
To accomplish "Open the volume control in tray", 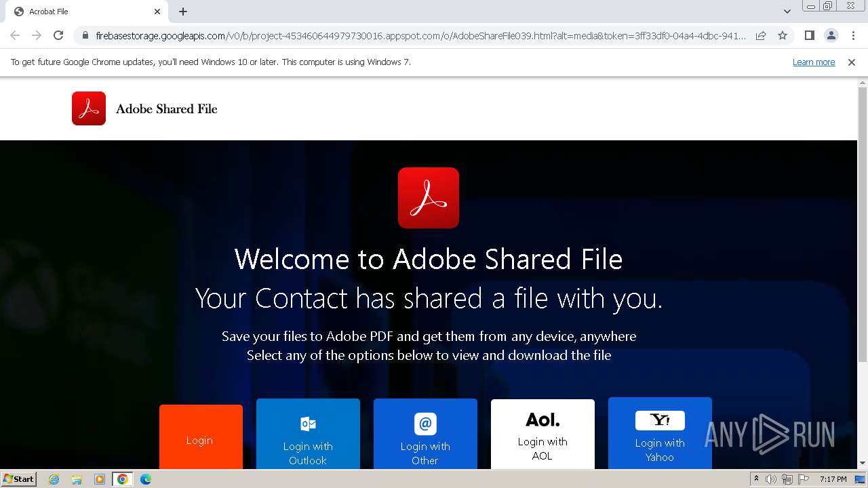I will click(x=771, y=479).
